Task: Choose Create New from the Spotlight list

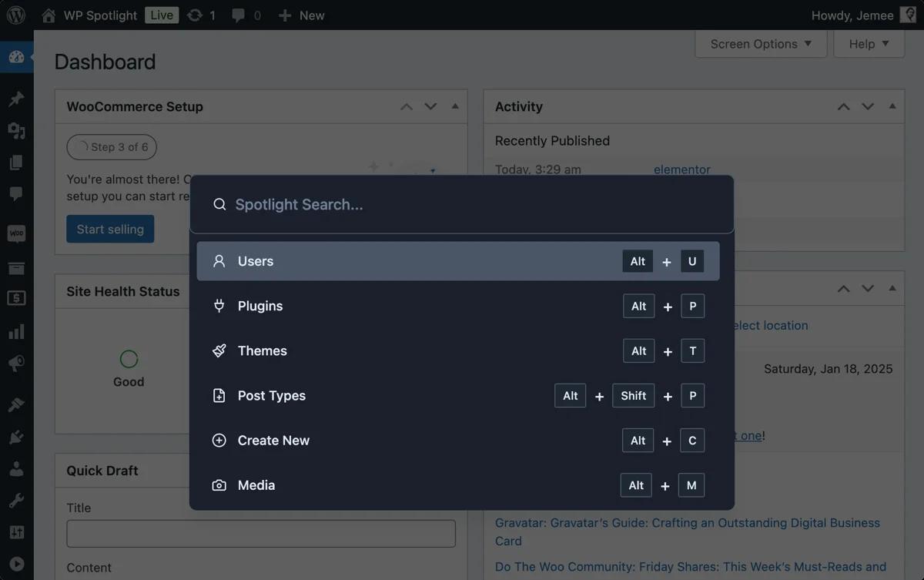Action: [457, 441]
